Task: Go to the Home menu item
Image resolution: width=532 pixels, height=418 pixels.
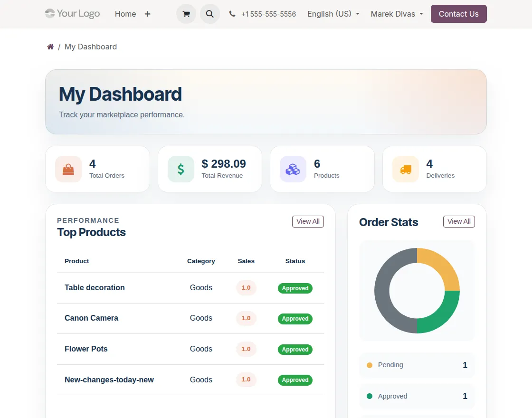Action: tap(125, 14)
